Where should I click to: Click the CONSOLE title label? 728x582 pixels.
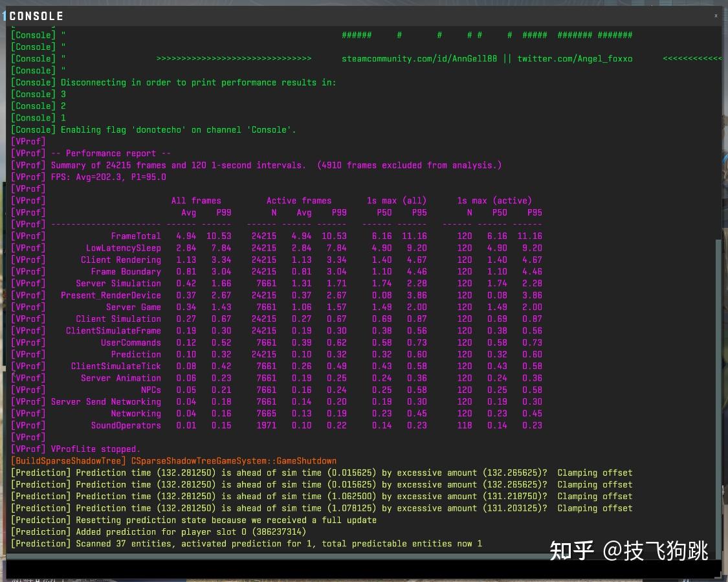36,16
